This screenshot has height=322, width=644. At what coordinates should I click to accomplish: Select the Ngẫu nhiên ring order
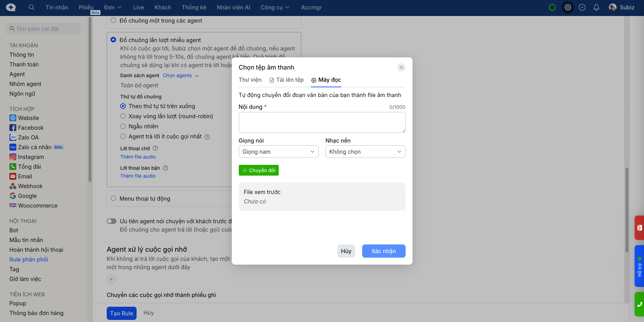tap(123, 127)
